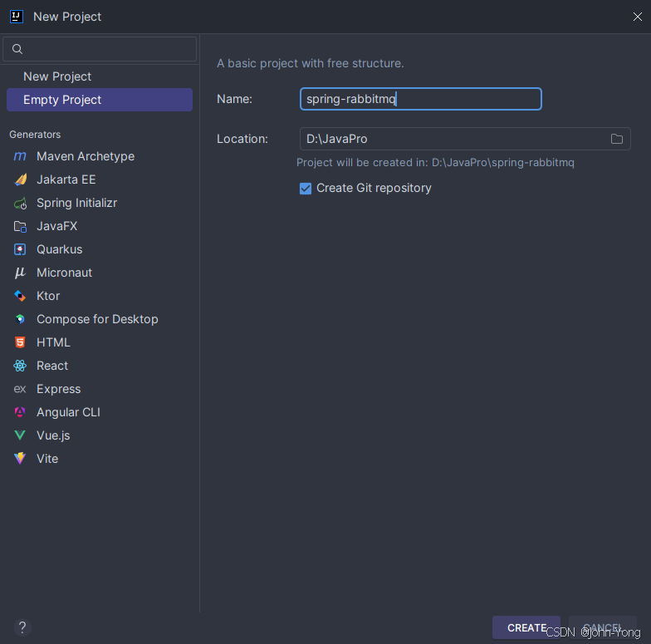This screenshot has height=644, width=651.
Task: Pick the Angular CLI label
Action: pyautogui.click(x=68, y=412)
